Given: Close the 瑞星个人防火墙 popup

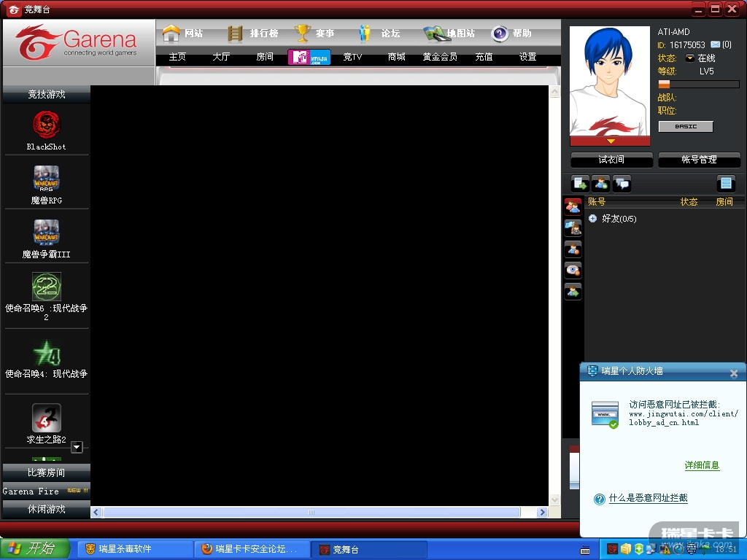Looking at the screenshot, I should (734, 374).
